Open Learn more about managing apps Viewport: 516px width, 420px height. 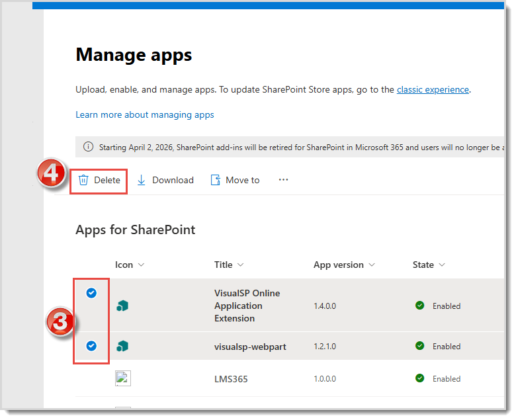tap(145, 114)
